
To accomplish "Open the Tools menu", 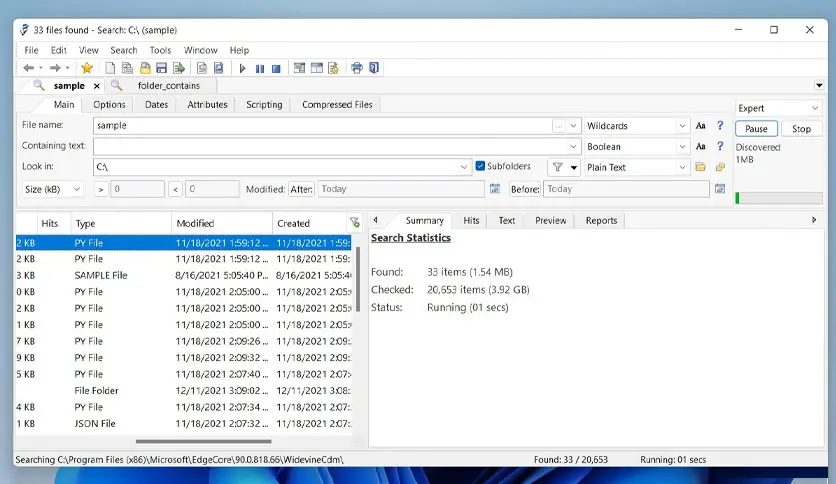I will (x=160, y=50).
